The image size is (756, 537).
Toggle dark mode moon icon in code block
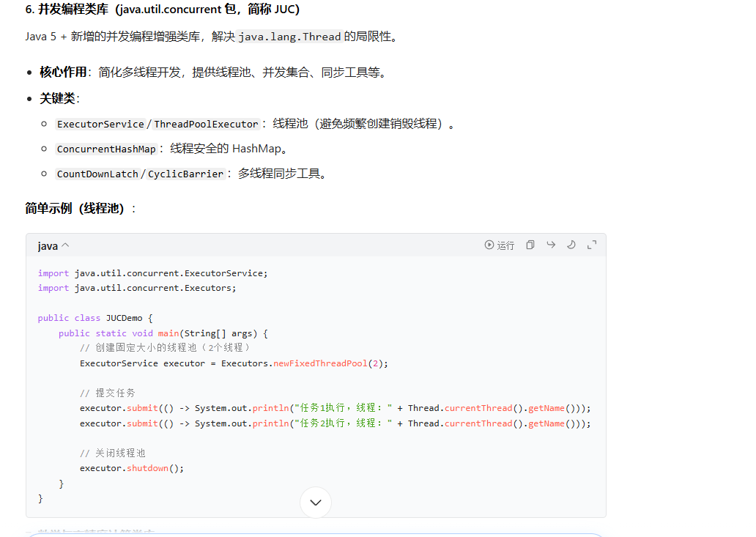point(571,245)
